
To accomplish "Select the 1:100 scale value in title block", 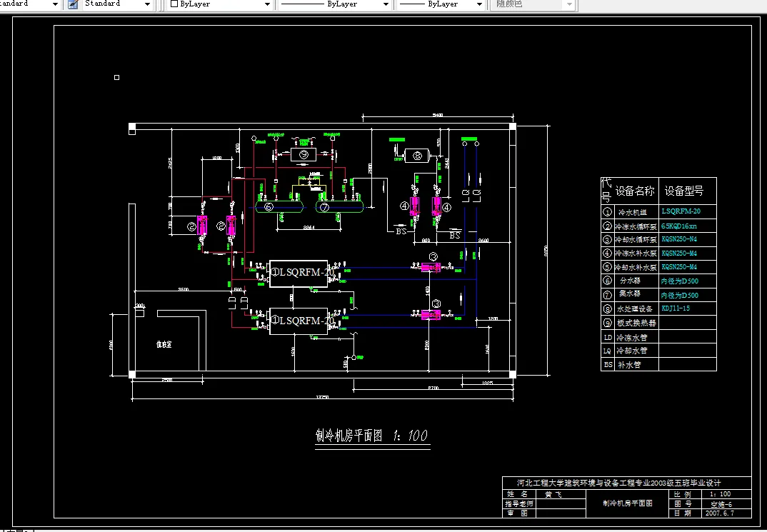I will pos(720,494).
